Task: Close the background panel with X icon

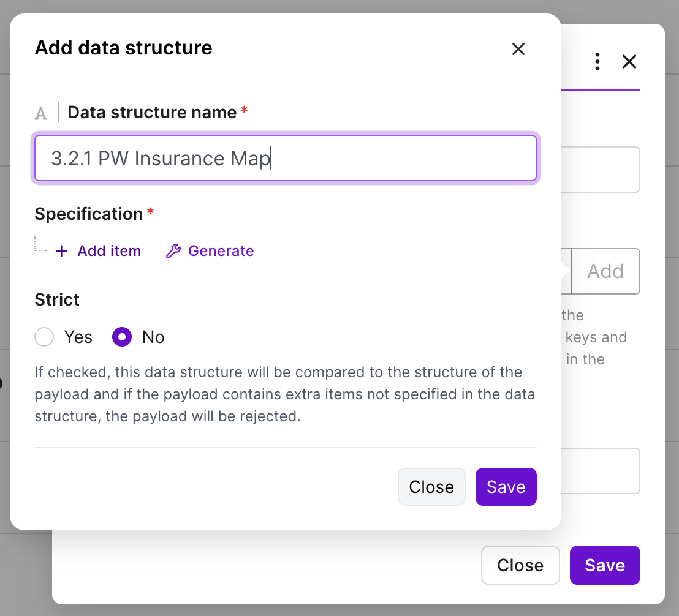Action: 629,61
